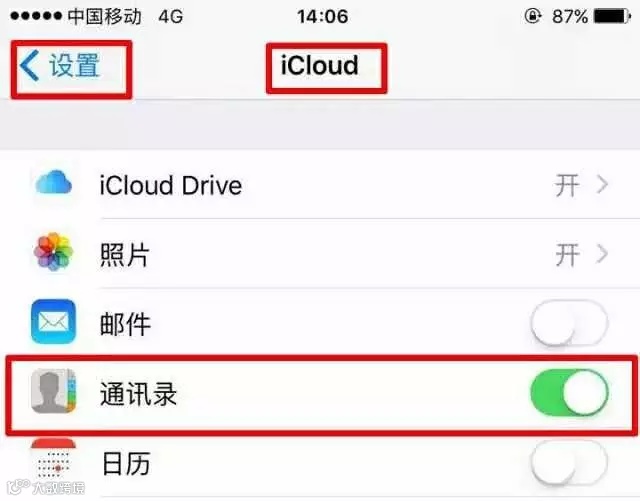Viewport: 640px width, 501px height.
Task: Tap the rotation lock status icon
Action: point(533,16)
